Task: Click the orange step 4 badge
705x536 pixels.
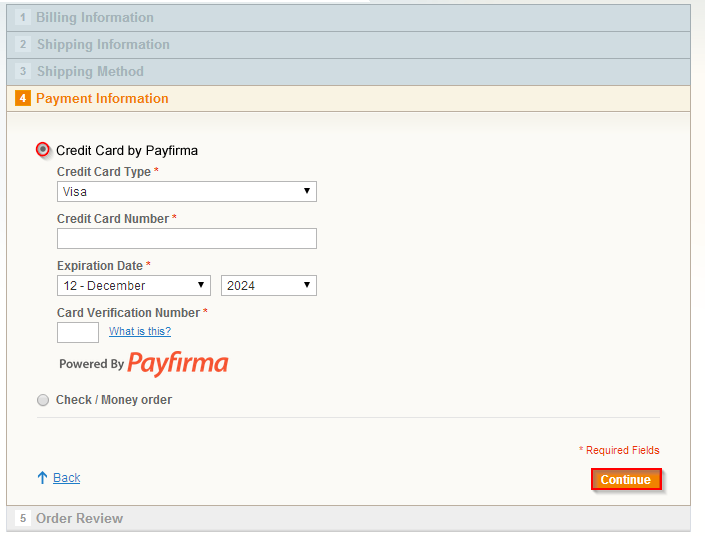Action: point(23,98)
